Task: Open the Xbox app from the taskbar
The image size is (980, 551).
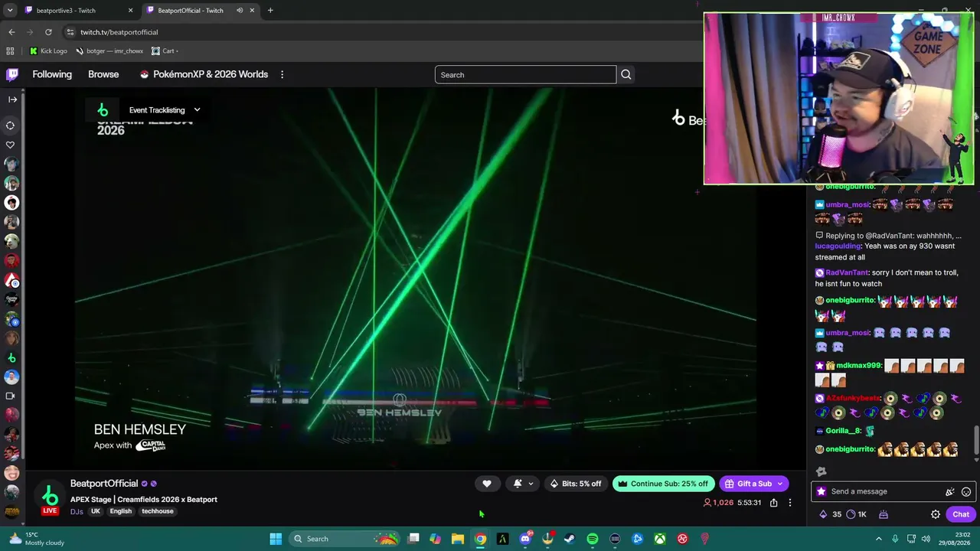Action: coord(660,539)
